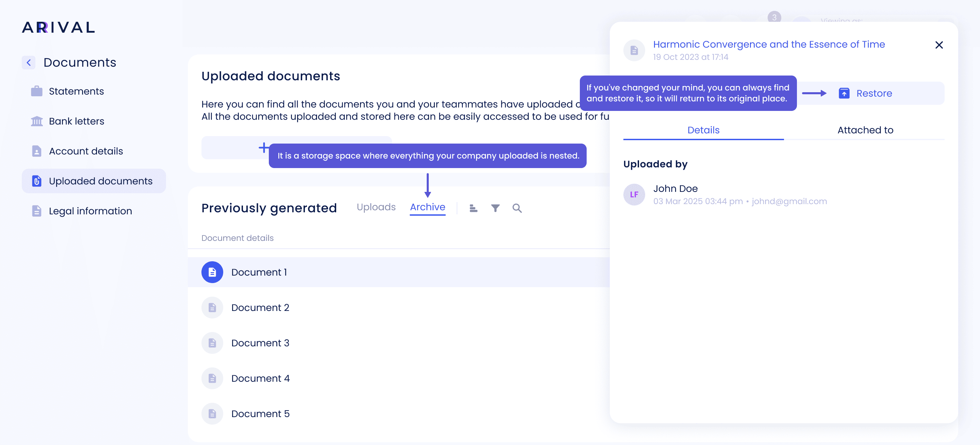Select the Document 1 row
Screen dimensions: 980x445
(259, 272)
